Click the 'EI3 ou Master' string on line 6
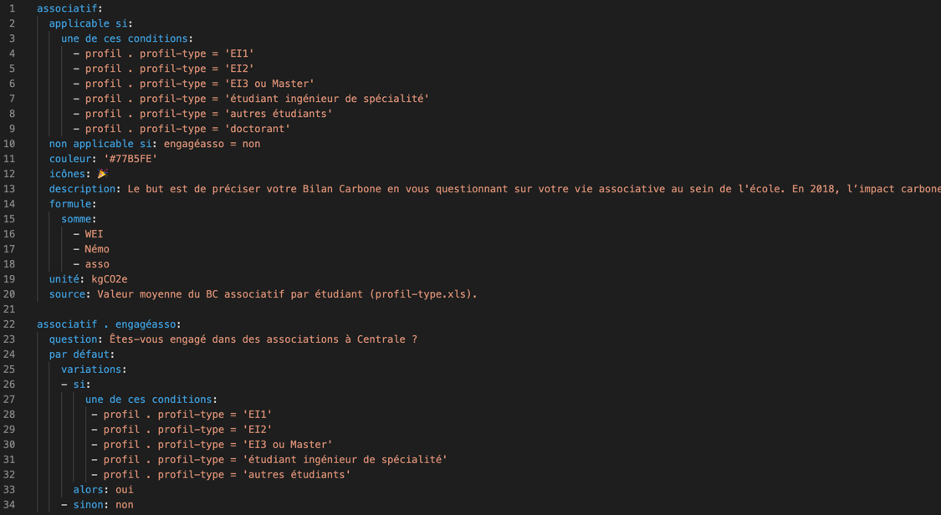The image size is (941, 516). tap(269, 84)
